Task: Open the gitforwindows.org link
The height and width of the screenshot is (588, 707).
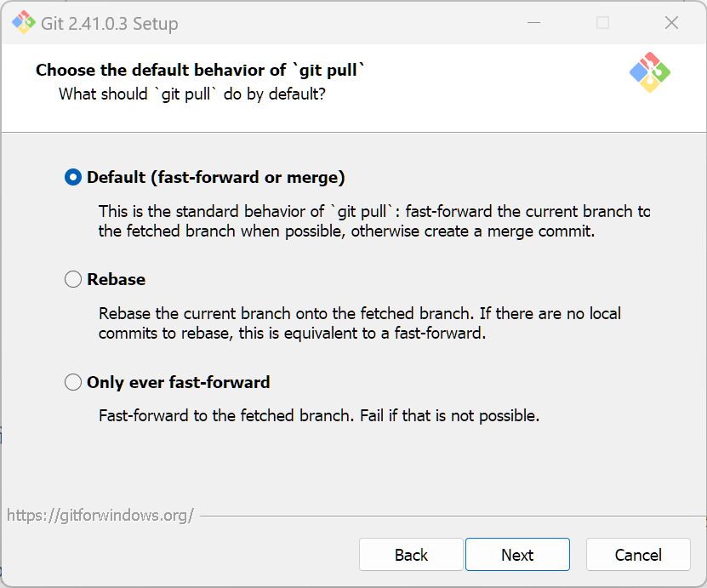Action: [x=100, y=515]
